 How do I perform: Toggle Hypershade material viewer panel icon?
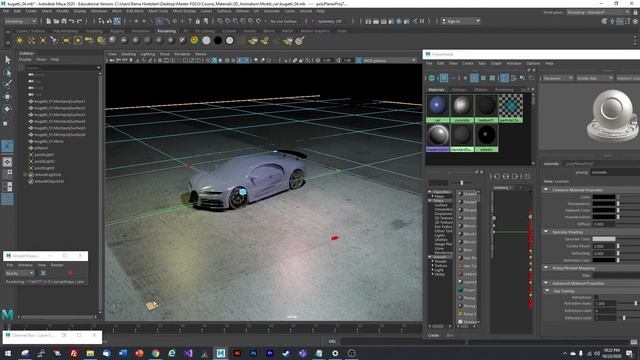tap(504, 78)
